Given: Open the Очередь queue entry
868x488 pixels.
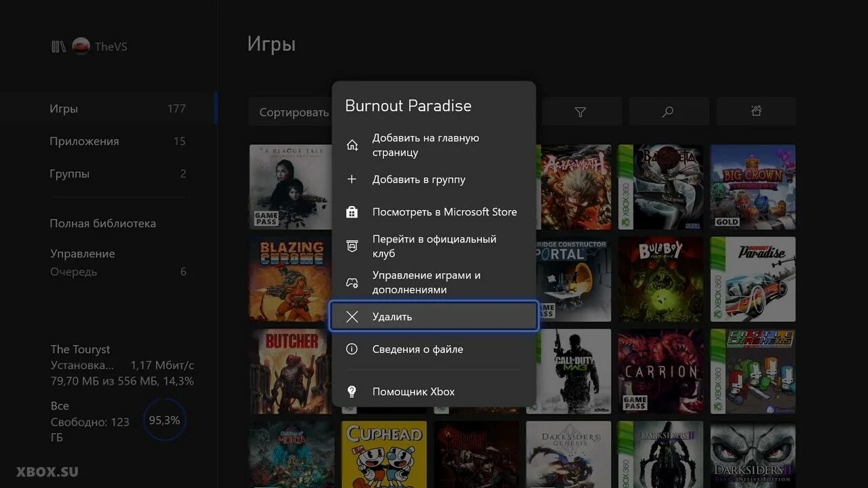Looking at the screenshot, I should tap(118, 272).
